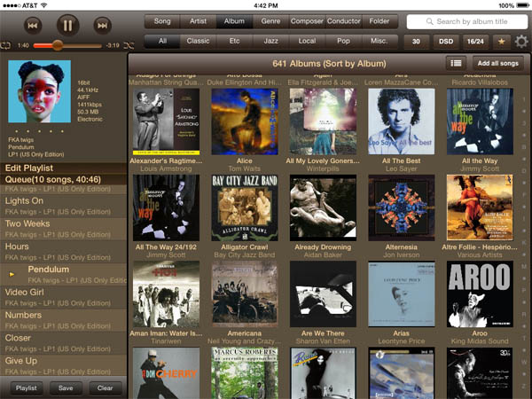Click the Playlist button
Image resolution: width=532 pixels, height=399 pixels.
(x=26, y=387)
